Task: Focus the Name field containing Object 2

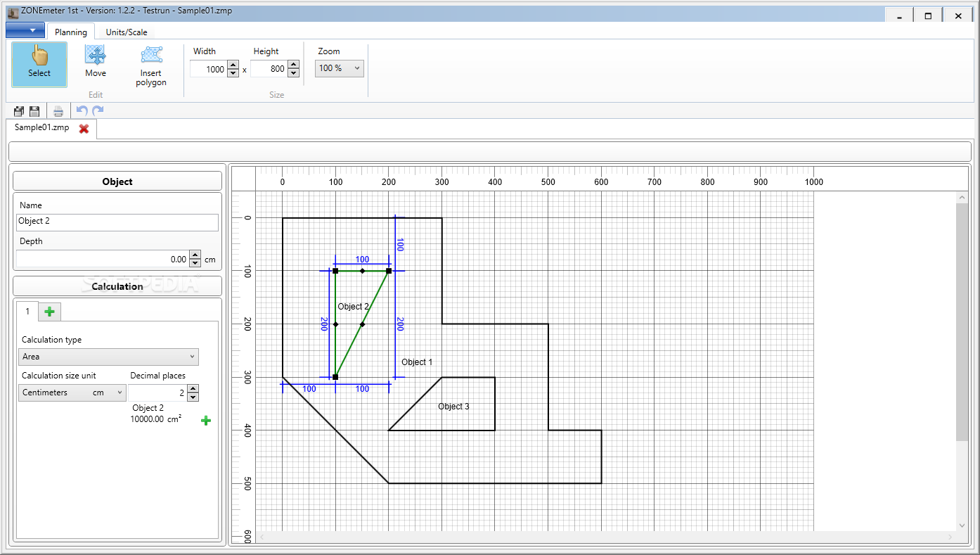Action: (117, 222)
